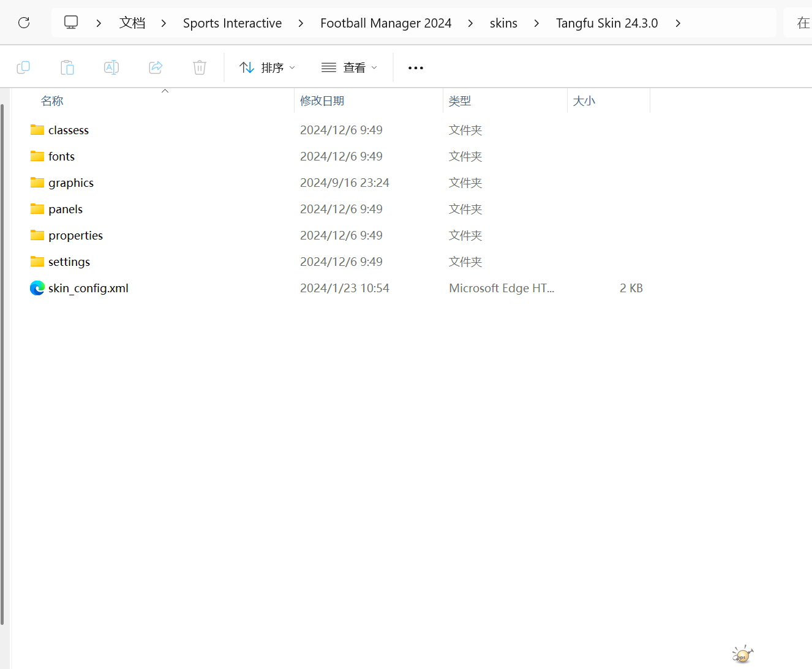Image resolution: width=812 pixels, height=669 pixels.
Task: Click the vertical scrollbar on left pane
Action: pos(2,365)
